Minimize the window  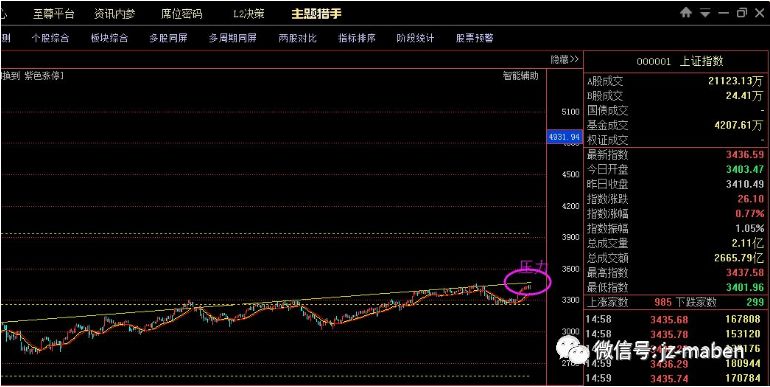click(723, 13)
